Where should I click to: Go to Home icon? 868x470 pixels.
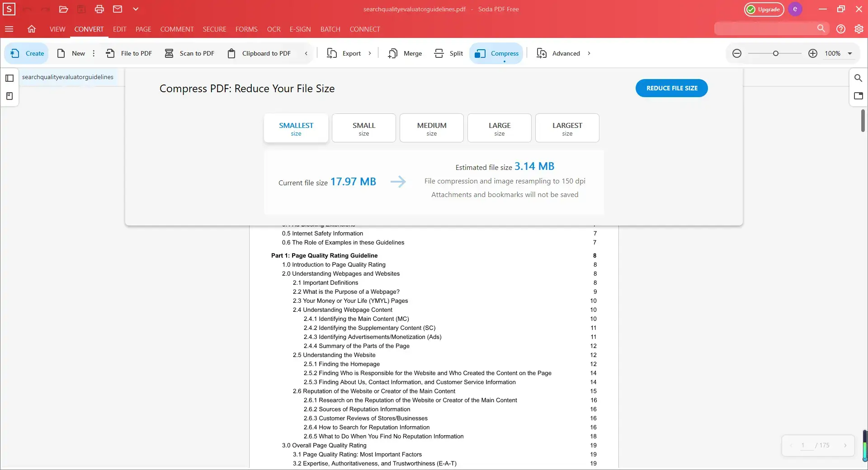tap(31, 29)
